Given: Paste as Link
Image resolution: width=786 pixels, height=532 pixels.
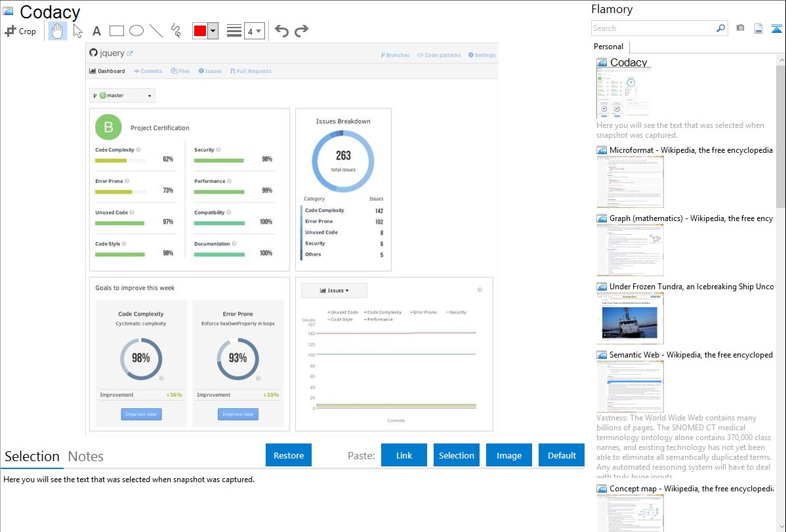Looking at the screenshot, I should pyautogui.click(x=404, y=455).
